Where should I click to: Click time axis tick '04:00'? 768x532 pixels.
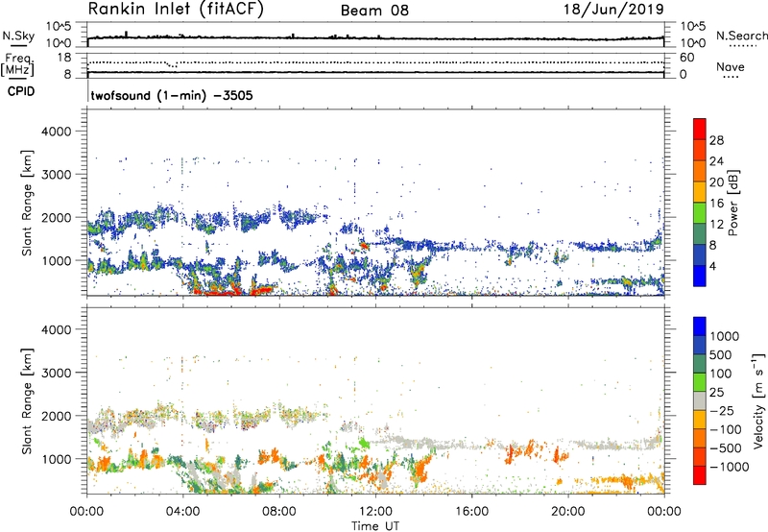(182, 512)
